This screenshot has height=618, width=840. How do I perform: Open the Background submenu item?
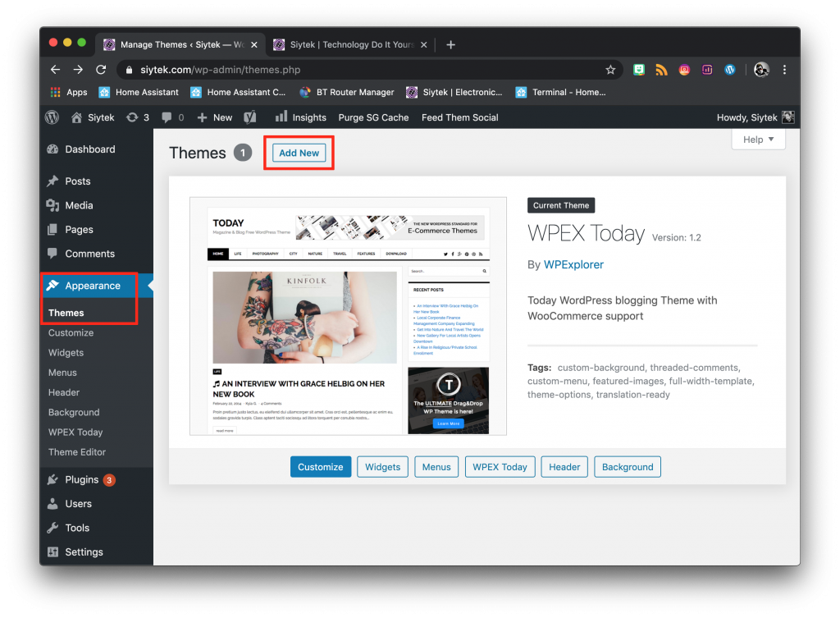click(74, 412)
